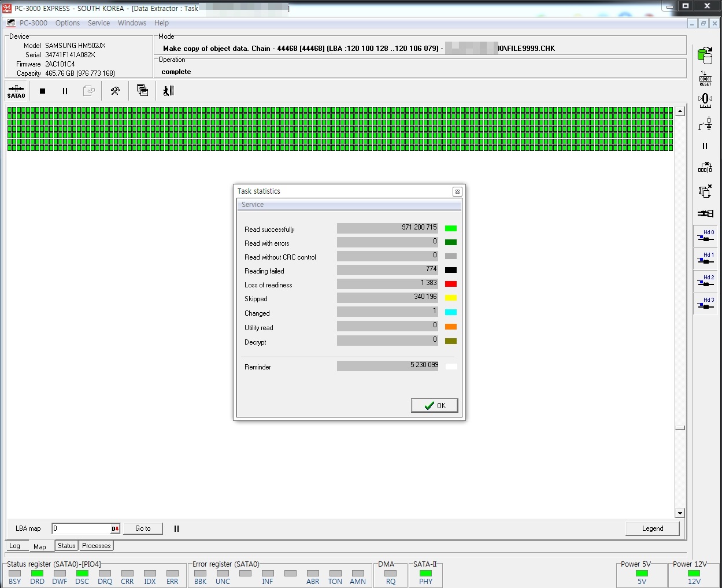The image size is (722, 588).
Task: Click the Stop square button in toolbar
Action: click(42, 91)
